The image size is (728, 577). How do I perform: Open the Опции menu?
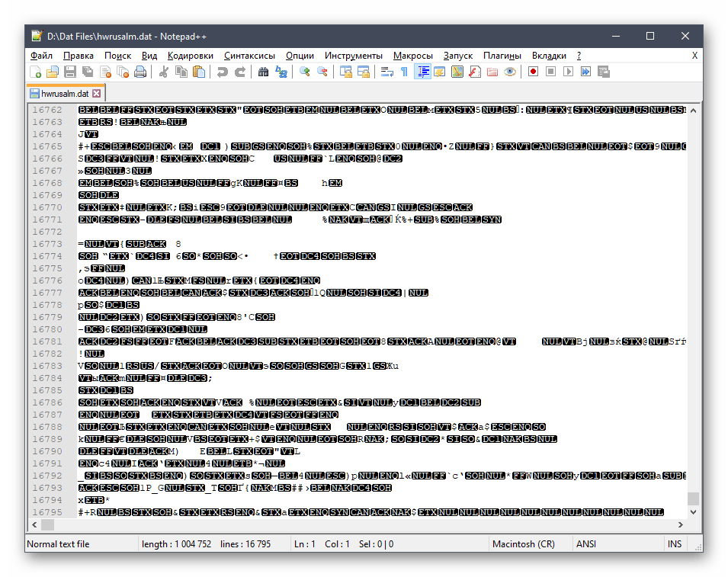point(300,56)
